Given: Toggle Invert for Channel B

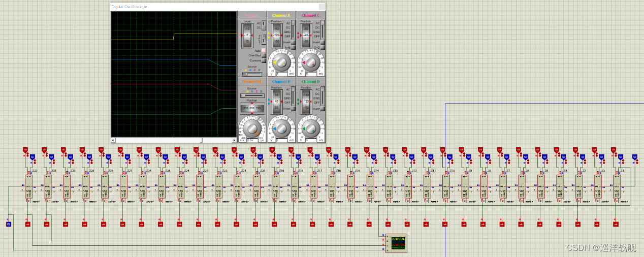Looking at the screenshot, I should [x=293, y=109].
